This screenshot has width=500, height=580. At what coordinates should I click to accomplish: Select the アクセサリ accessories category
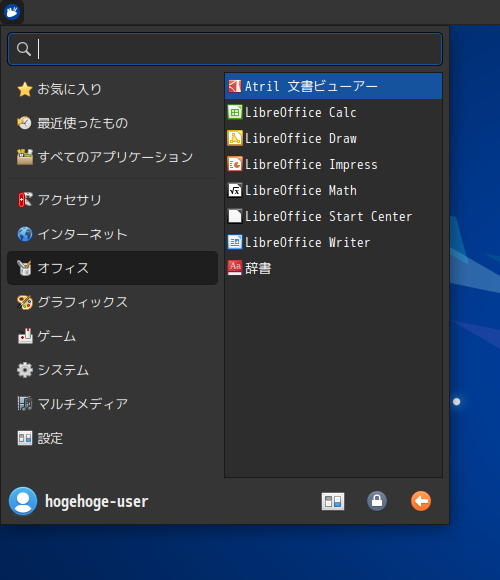click(112, 200)
